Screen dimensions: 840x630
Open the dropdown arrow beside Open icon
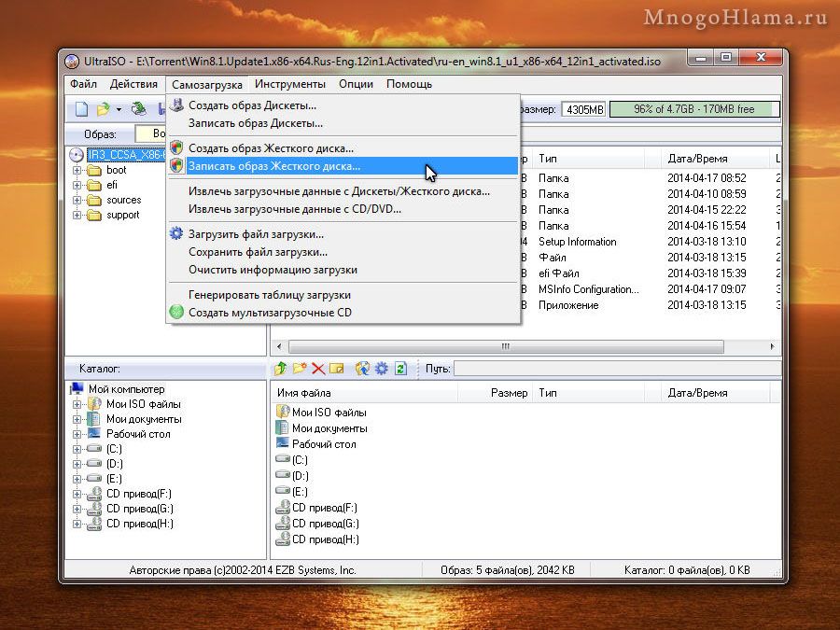click(118, 110)
